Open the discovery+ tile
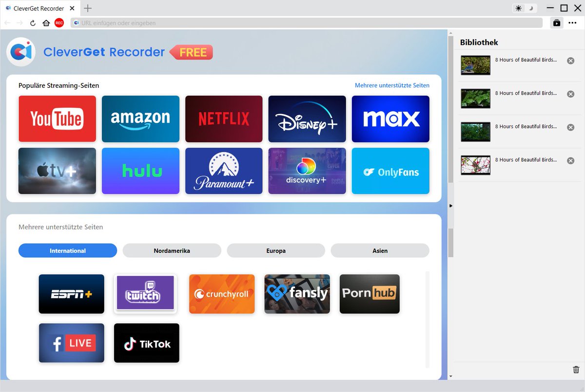 pyautogui.click(x=307, y=171)
